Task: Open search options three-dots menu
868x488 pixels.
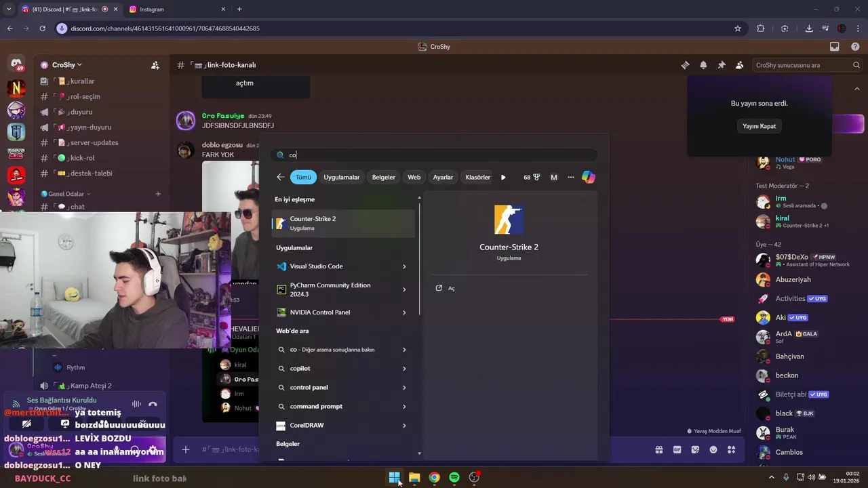Action: [570, 177]
